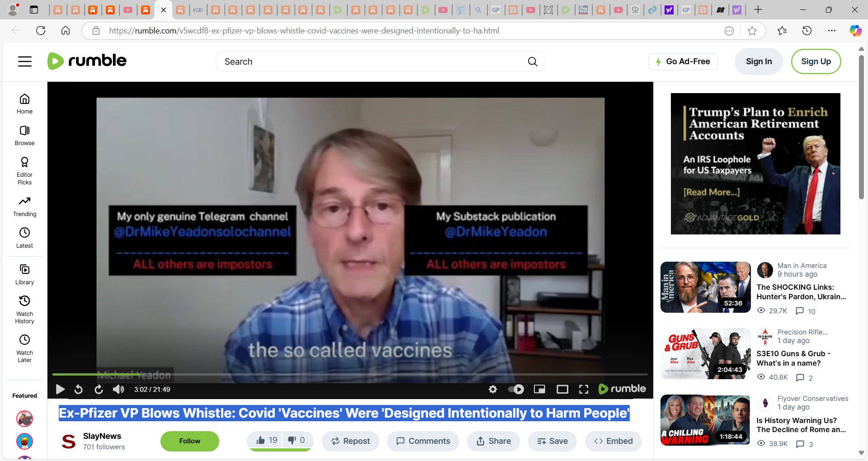Open 'The SHOCKING Links: Hunter's Pardon' title

pyautogui.click(x=801, y=292)
